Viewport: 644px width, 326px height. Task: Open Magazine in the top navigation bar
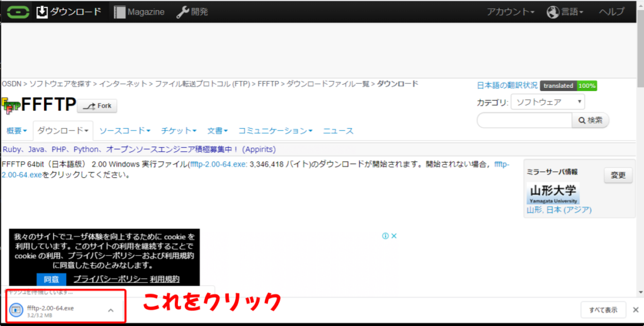(139, 13)
